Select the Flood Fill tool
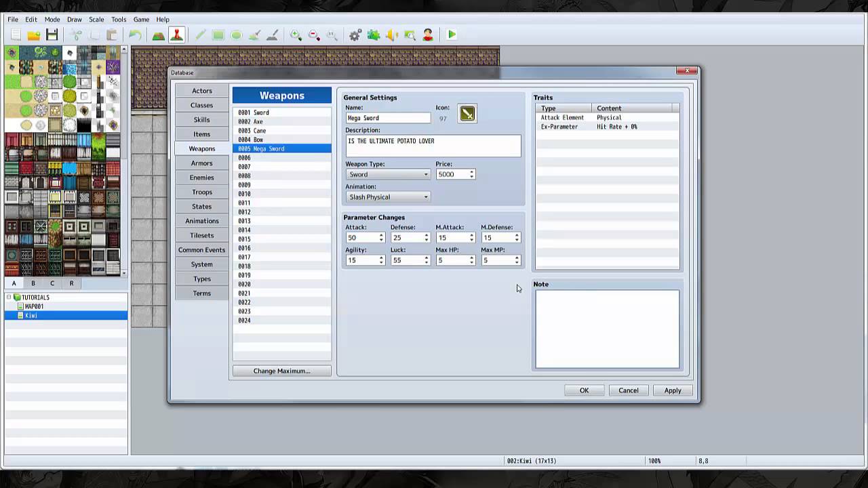Screen dimensions: 868x488 254,35
